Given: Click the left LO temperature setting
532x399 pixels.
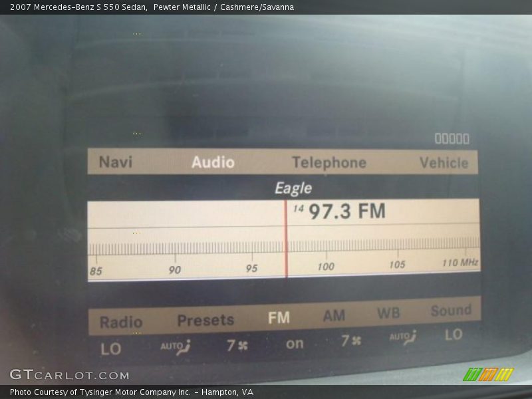Looking at the screenshot, I should coord(110,348).
